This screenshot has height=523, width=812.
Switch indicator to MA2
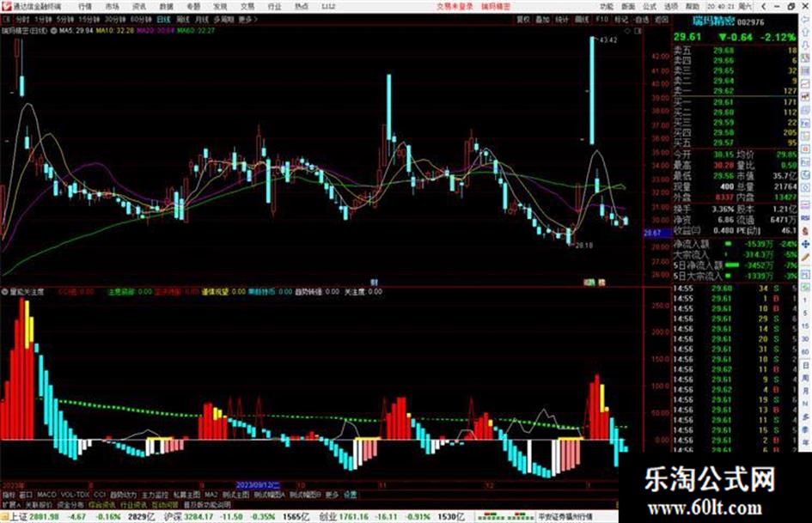(x=211, y=495)
